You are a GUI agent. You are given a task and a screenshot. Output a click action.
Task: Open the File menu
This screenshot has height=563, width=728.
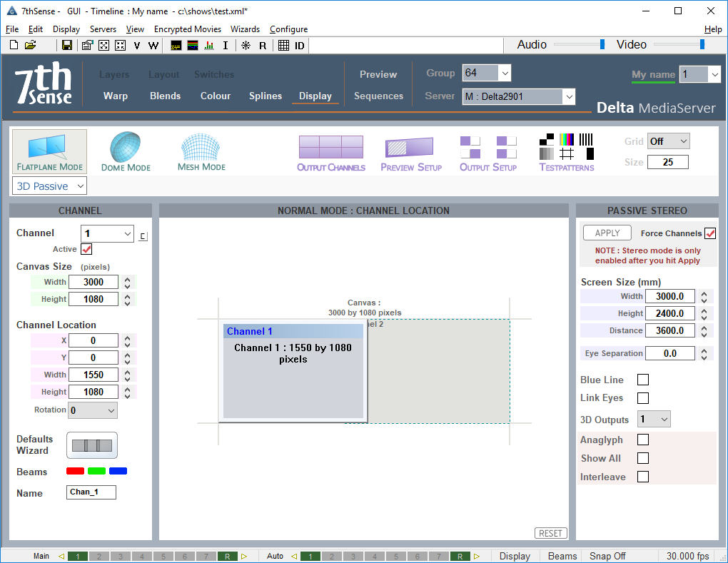12,29
